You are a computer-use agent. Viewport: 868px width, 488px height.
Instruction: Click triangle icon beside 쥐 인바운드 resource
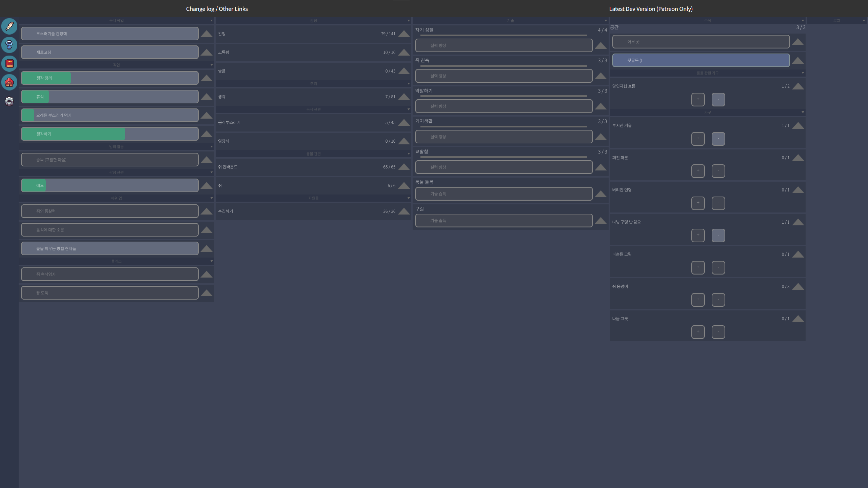[x=404, y=167]
